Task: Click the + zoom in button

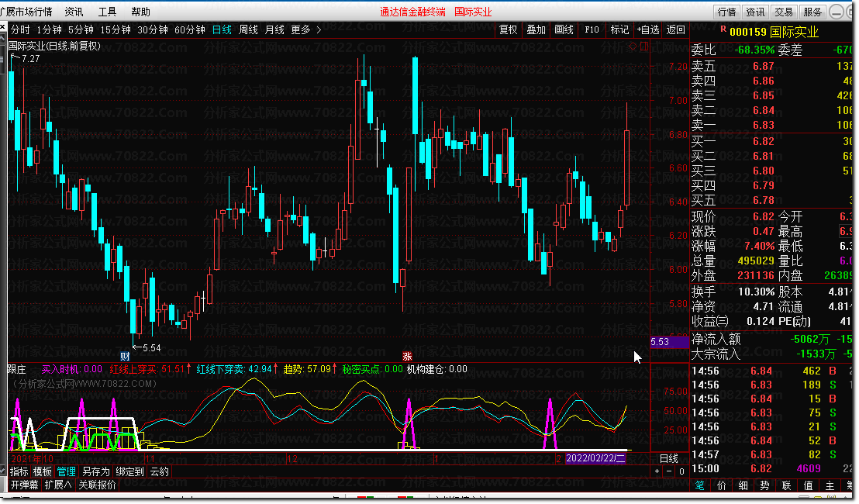Action: (657, 471)
